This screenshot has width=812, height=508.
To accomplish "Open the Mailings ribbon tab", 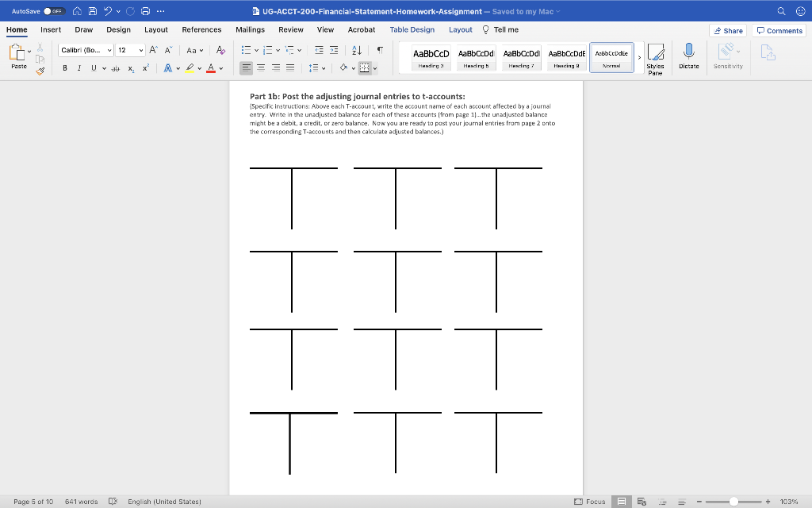I will tap(250, 29).
